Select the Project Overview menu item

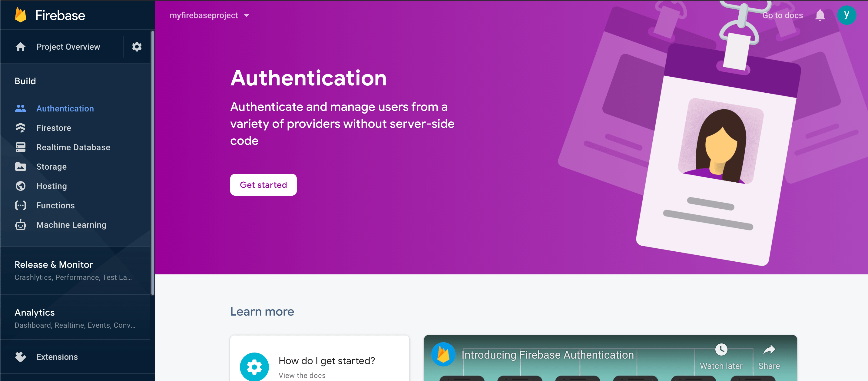tap(68, 47)
